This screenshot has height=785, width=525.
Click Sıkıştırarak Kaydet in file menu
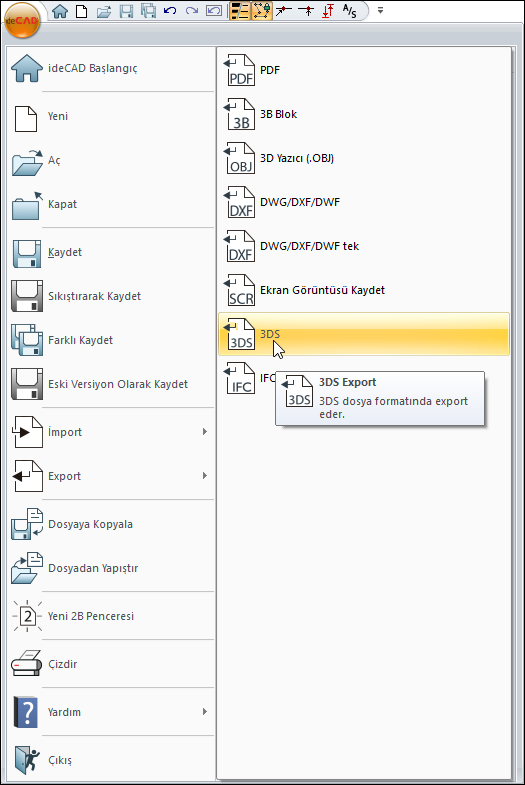111,296
